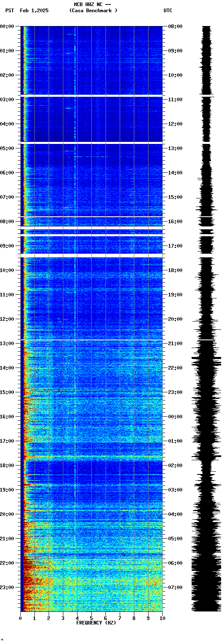The image size is (224, 644).
Task: Click the PST axis "12:00" time label
Action: point(7,319)
